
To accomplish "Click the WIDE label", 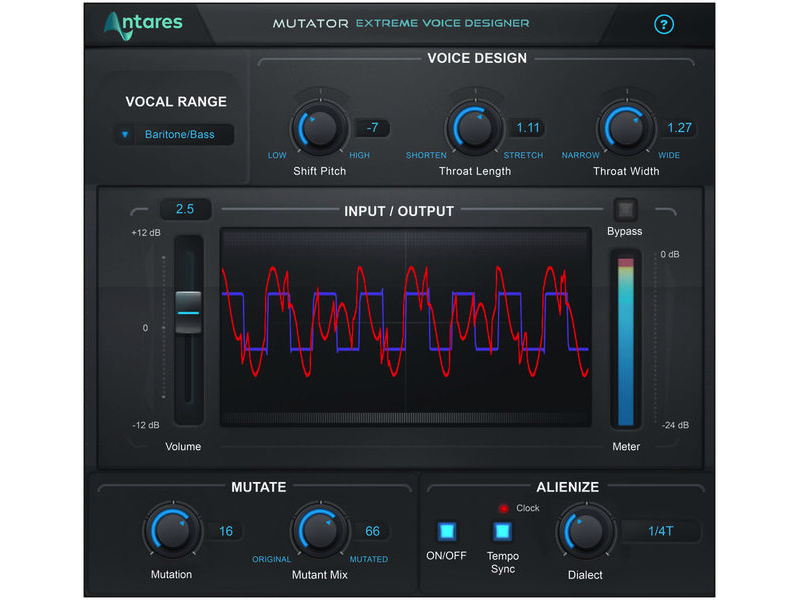I will [x=669, y=155].
